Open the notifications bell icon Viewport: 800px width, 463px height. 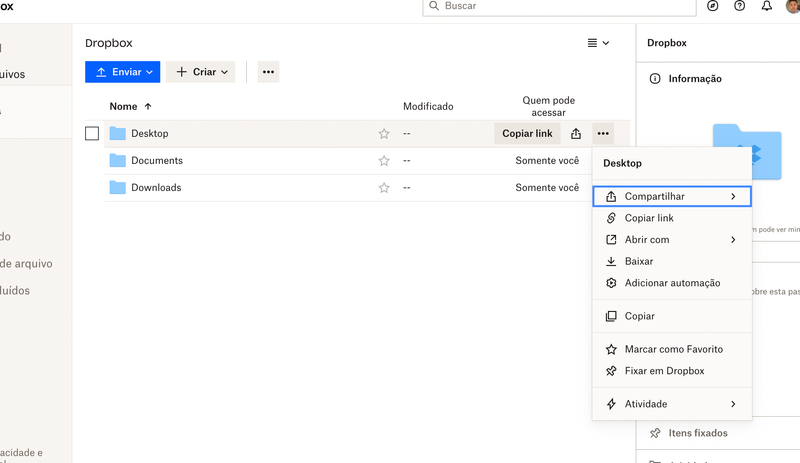767,6
